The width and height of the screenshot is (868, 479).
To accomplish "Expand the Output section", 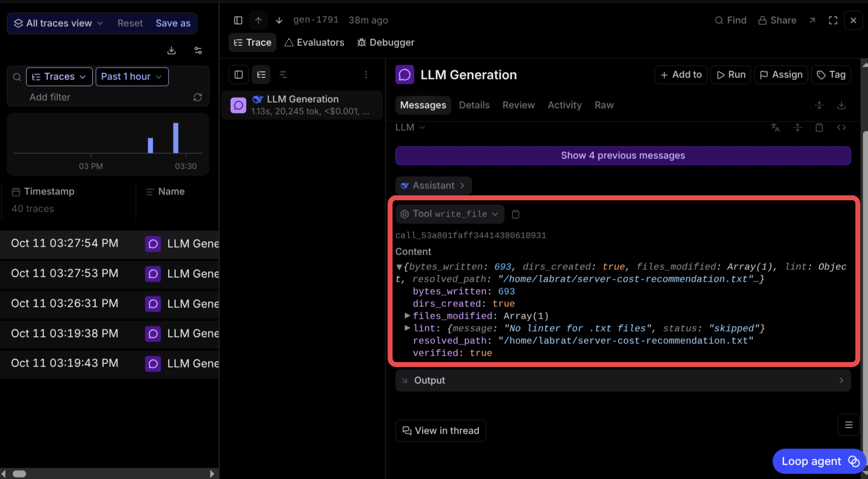I will (x=623, y=380).
